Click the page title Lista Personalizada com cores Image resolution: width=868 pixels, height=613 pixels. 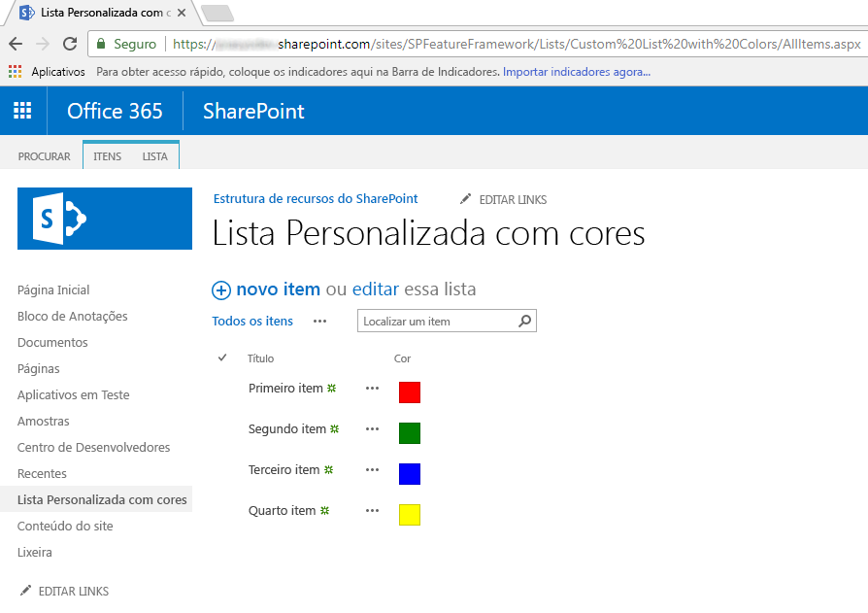point(429,233)
